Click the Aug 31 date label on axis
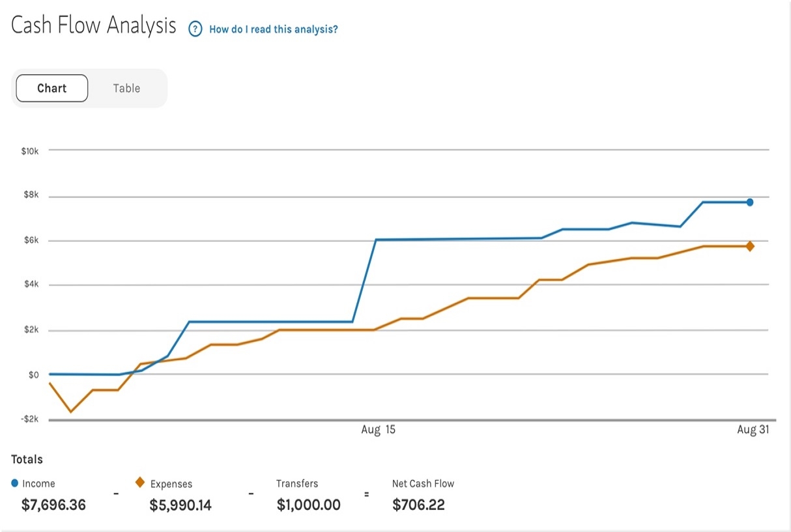 [x=753, y=430]
